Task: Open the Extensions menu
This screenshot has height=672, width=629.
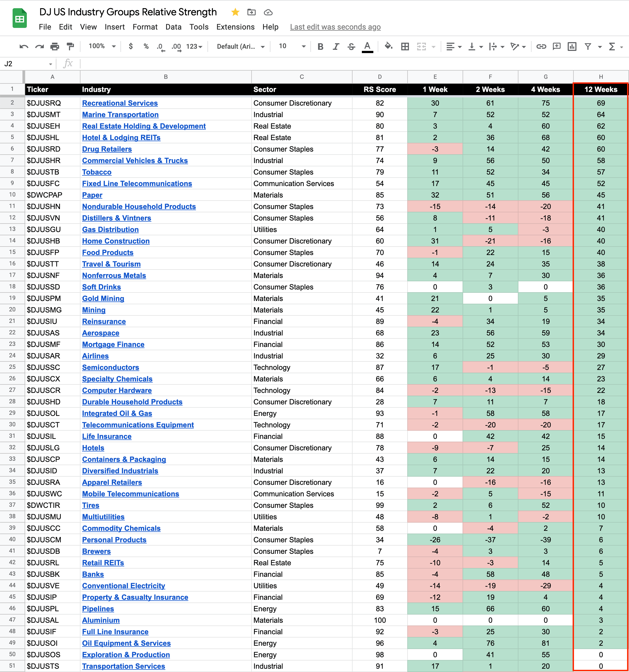Action: click(235, 27)
